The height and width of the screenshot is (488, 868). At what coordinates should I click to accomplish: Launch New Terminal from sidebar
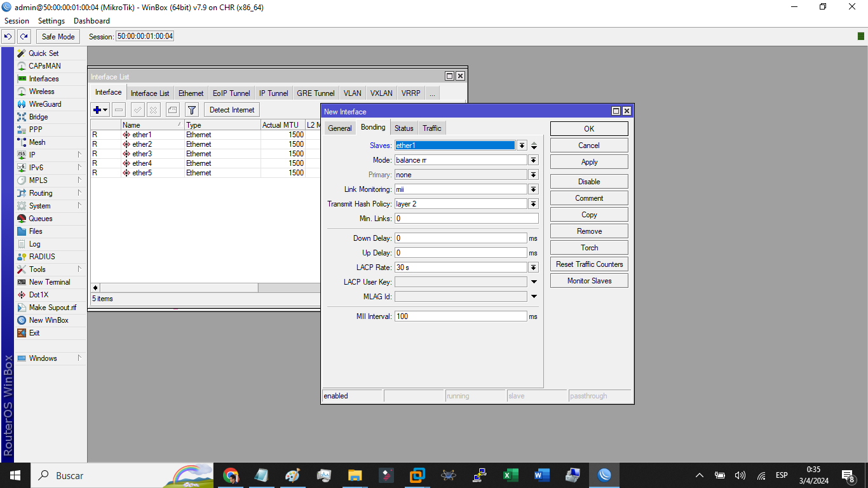50,282
